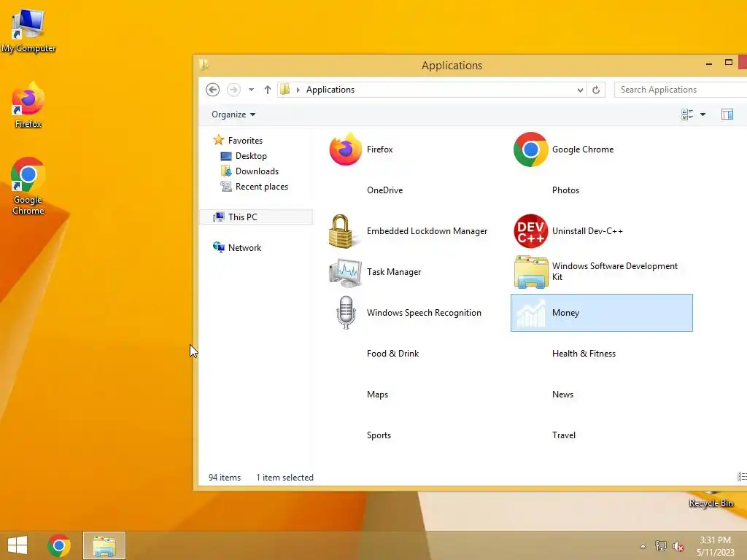This screenshot has width=747, height=560.
Task: Select the Health & Fitness item
Action: [x=584, y=354]
